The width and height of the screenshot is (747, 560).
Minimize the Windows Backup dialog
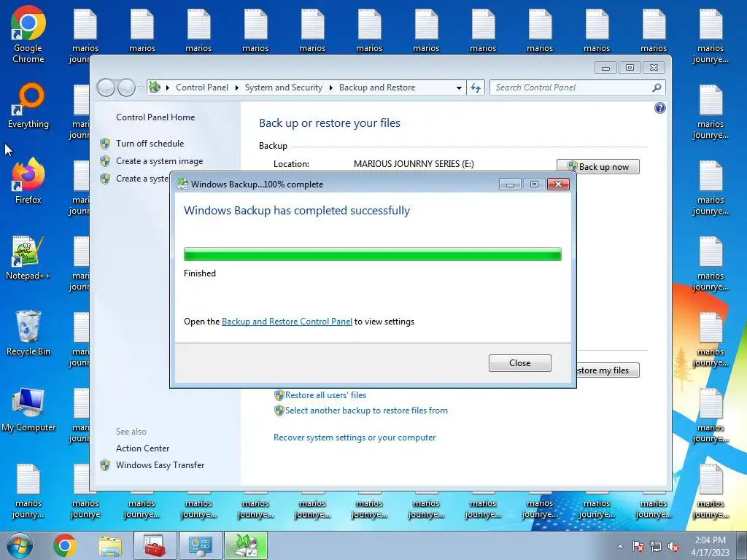coord(510,184)
